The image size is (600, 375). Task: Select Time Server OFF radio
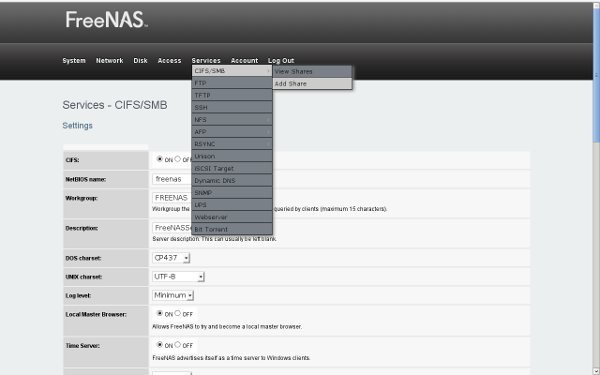178,344
